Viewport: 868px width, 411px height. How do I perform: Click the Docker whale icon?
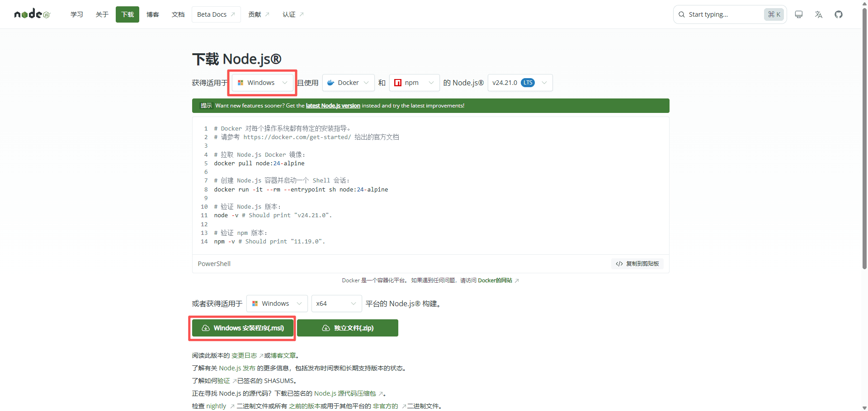[x=330, y=83]
